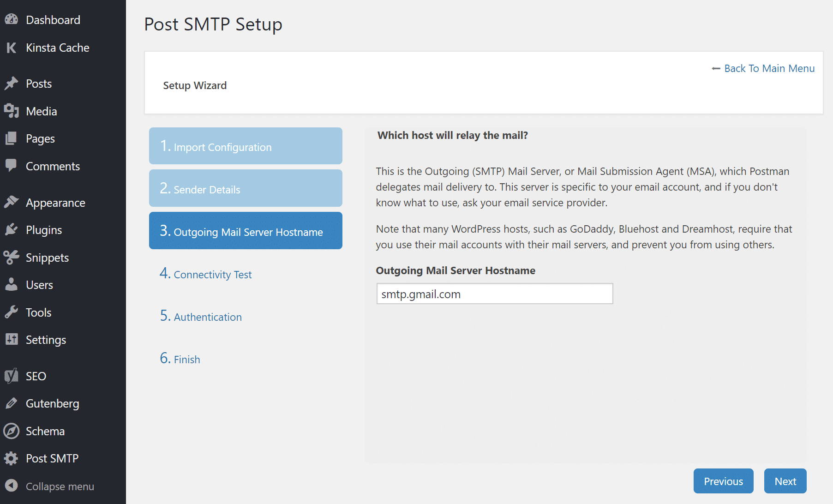Viewport: 833px width, 504px height.
Task: Go to step 1 Import Configuration
Action: click(246, 146)
